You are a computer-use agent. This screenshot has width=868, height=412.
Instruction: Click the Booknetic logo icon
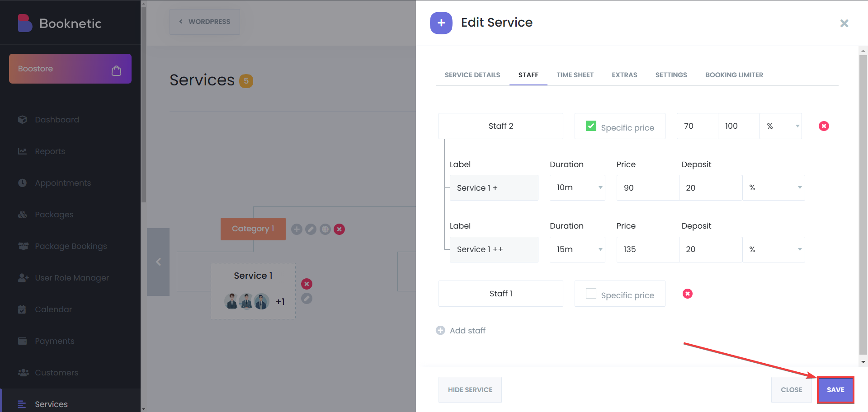(25, 23)
